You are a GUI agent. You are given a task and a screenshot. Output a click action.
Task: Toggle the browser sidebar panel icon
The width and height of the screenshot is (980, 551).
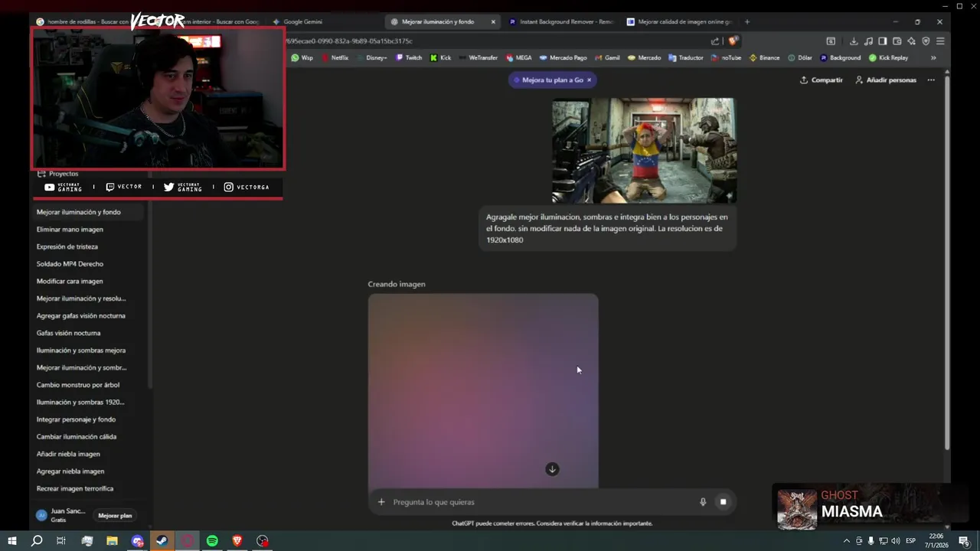tap(882, 41)
